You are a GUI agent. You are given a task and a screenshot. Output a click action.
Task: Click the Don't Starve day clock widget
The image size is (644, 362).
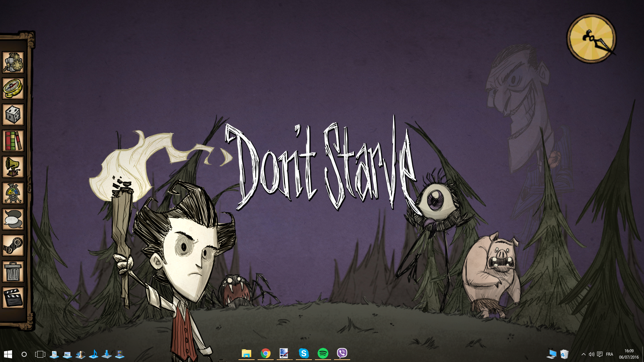point(591,38)
